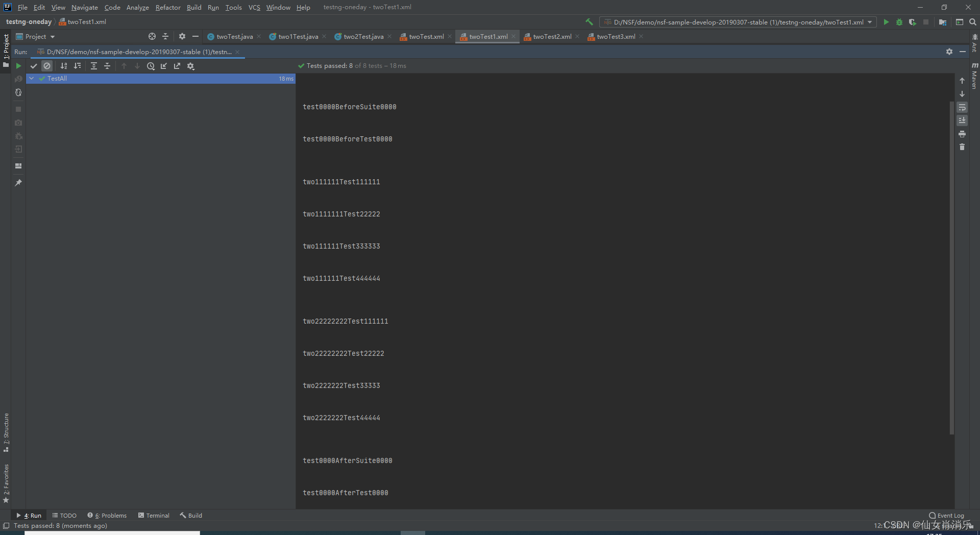The width and height of the screenshot is (980, 535).
Task: Print the console output
Action: point(962,134)
